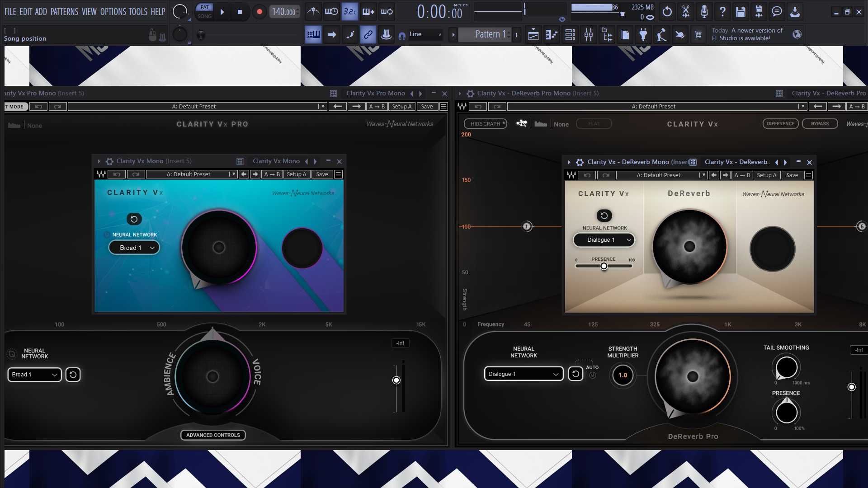The width and height of the screenshot is (868, 488).
Task: Toggle the metronome icon
Action: pyautogui.click(x=313, y=12)
